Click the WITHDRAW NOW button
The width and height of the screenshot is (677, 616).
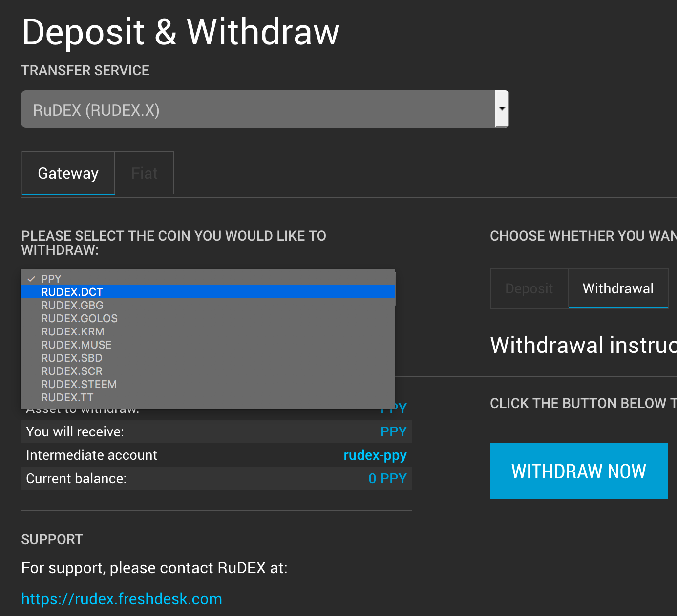[x=579, y=471]
